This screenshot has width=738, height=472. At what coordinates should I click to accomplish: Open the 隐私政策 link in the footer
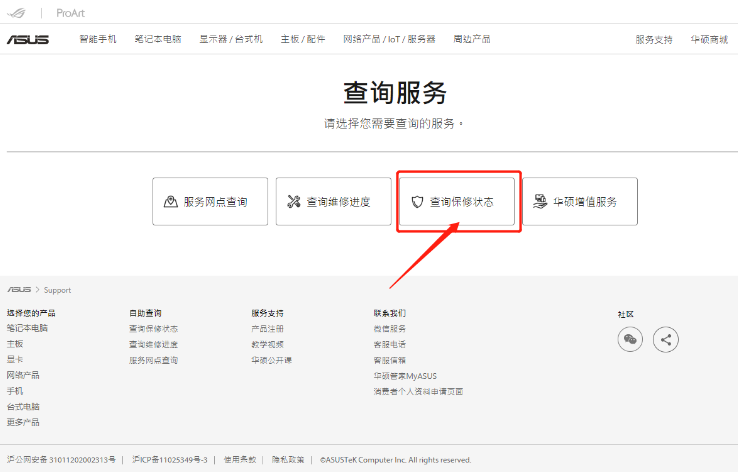click(288, 460)
